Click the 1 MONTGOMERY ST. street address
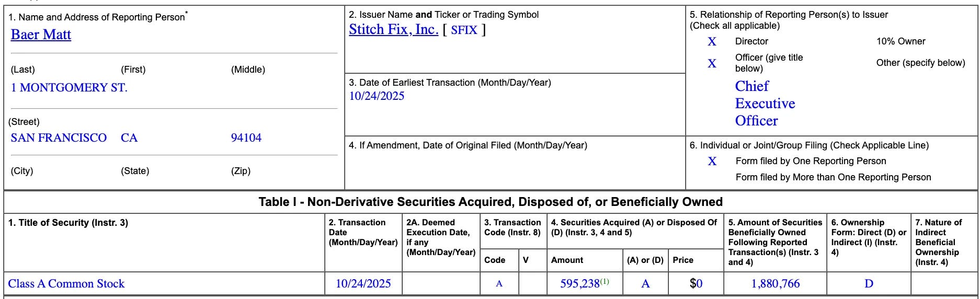 tap(69, 88)
